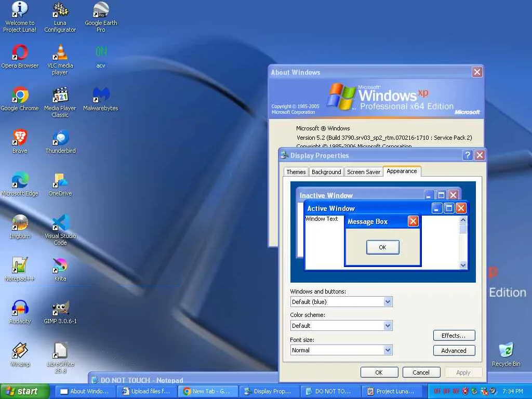Switch to the Screen Saver tab

point(363,172)
